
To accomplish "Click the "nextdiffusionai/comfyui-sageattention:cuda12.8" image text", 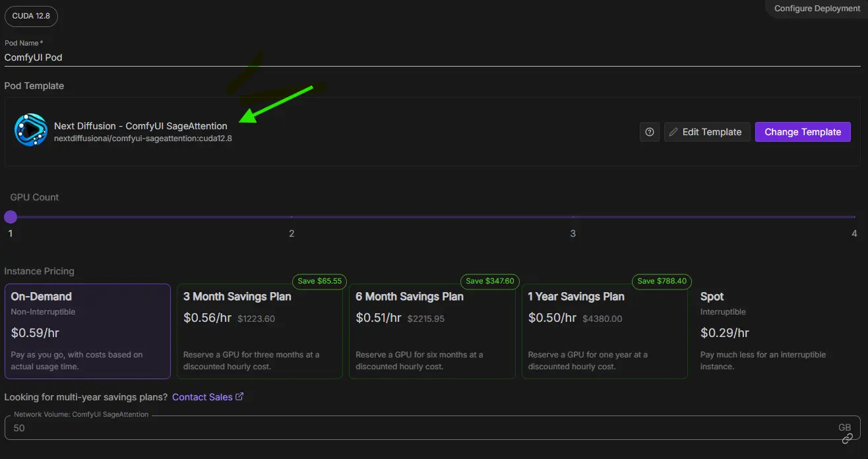I will click(143, 138).
